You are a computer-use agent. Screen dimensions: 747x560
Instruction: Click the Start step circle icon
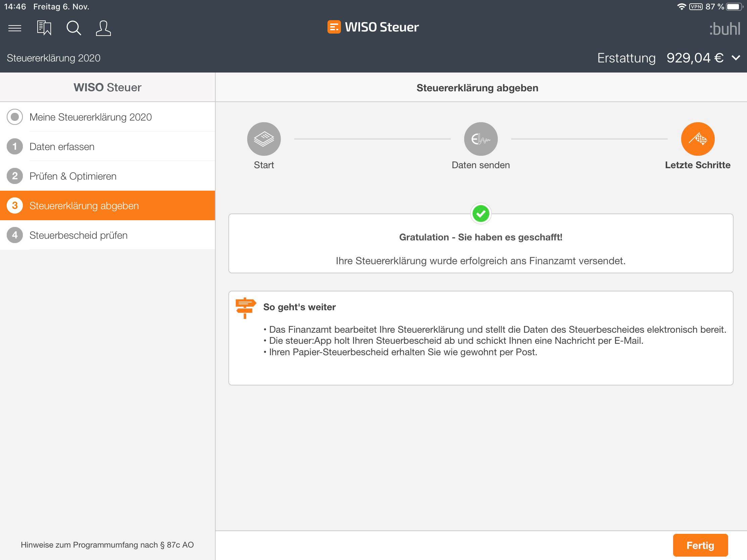click(264, 139)
